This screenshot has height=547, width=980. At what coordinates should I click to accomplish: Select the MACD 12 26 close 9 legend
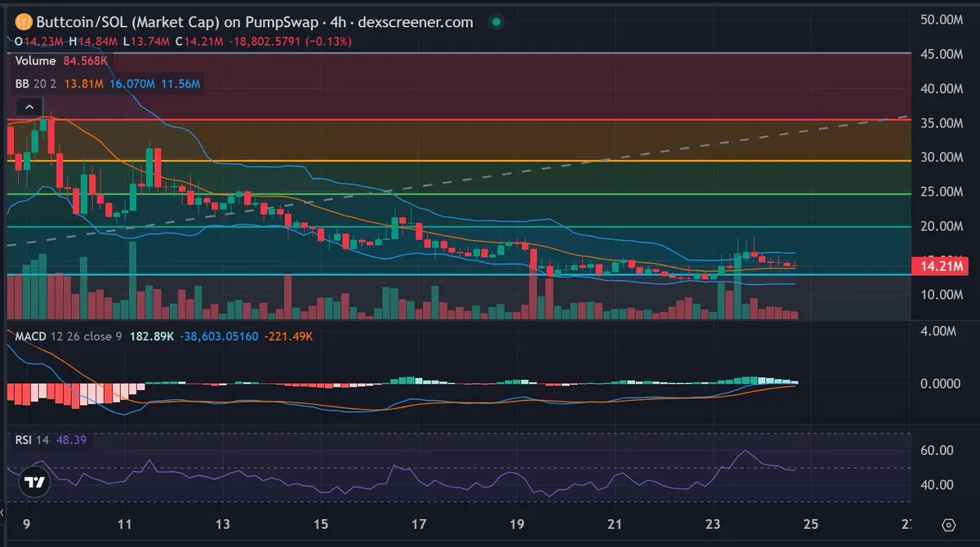(68, 336)
